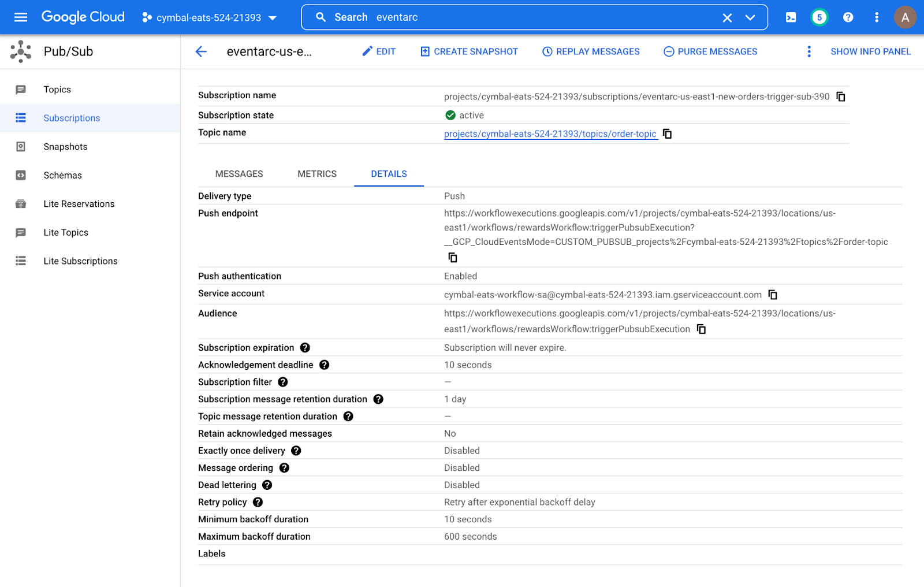
Task: Show help for Dead lettering
Action: tap(267, 485)
